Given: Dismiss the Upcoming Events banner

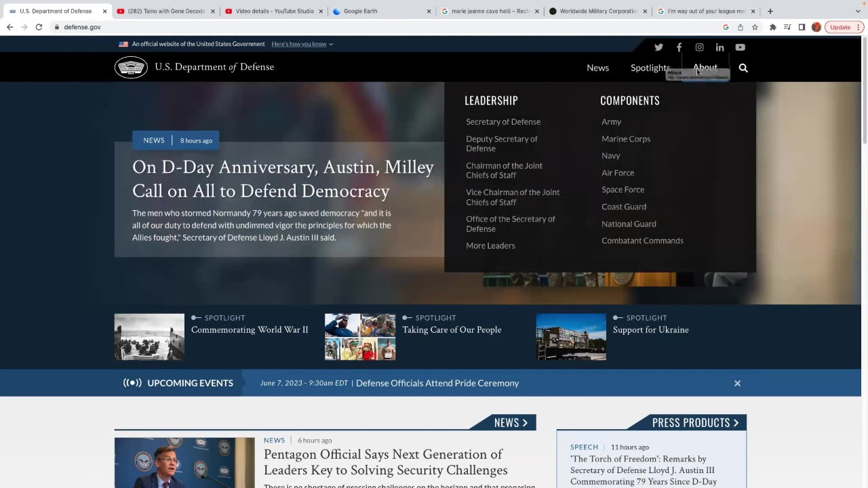Looking at the screenshot, I should coord(737,383).
